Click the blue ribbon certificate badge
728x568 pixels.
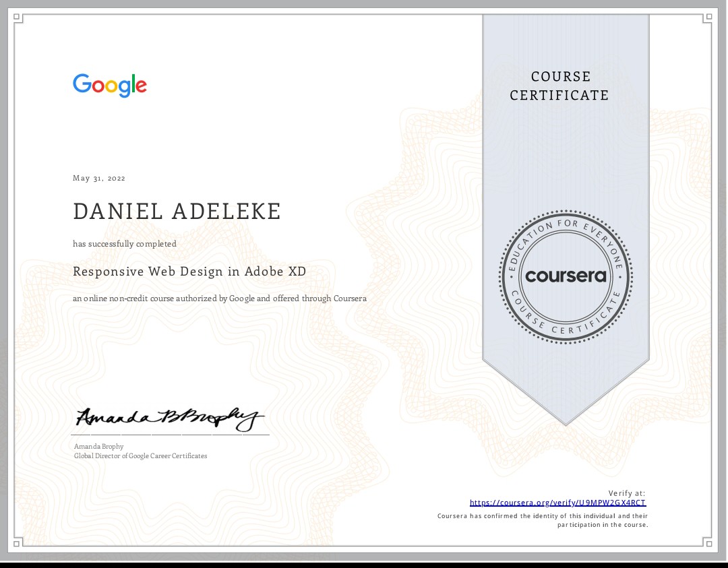[x=565, y=202]
